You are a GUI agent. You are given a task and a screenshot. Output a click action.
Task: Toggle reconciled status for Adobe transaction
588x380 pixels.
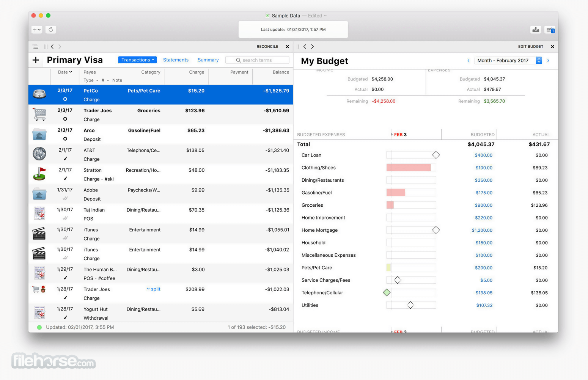point(65,198)
